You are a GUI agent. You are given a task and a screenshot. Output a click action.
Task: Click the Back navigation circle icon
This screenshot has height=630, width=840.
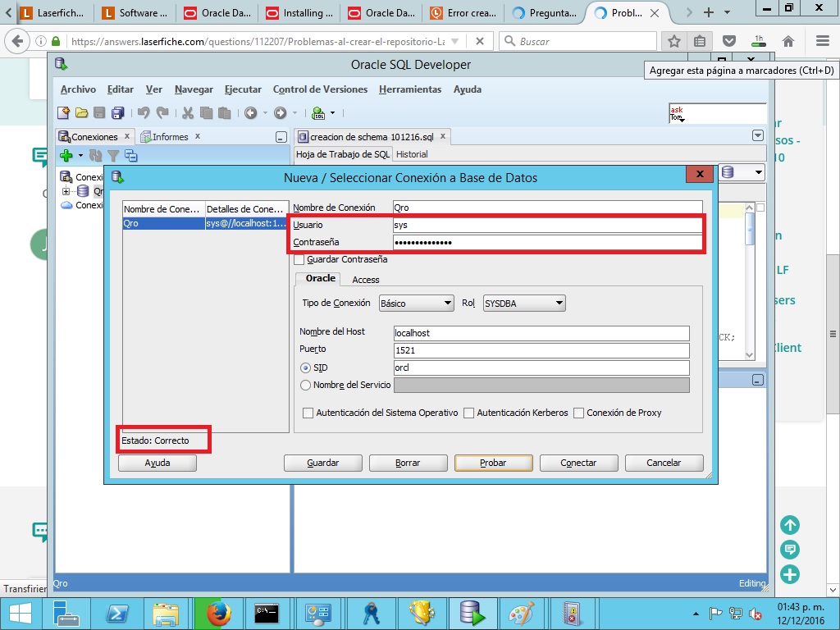(250, 112)
